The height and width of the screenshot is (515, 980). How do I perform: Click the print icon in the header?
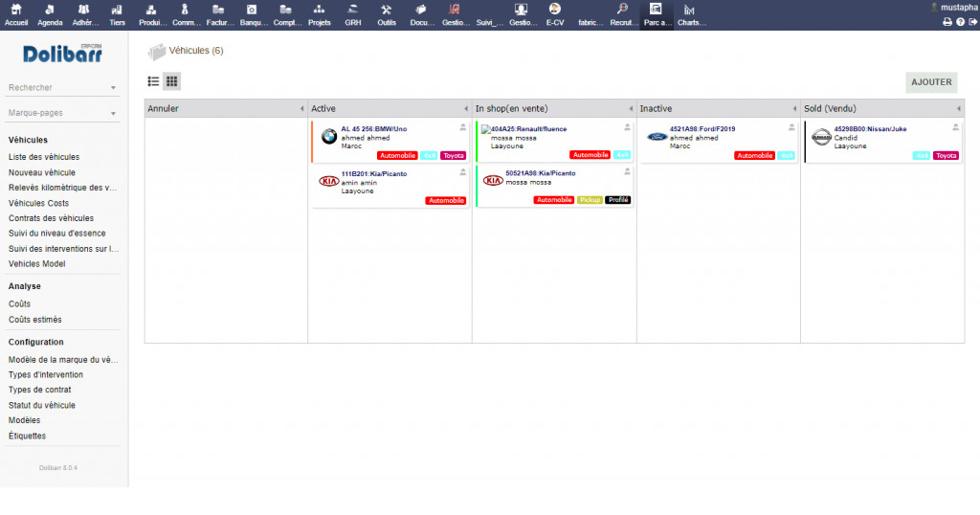(947, 22)
